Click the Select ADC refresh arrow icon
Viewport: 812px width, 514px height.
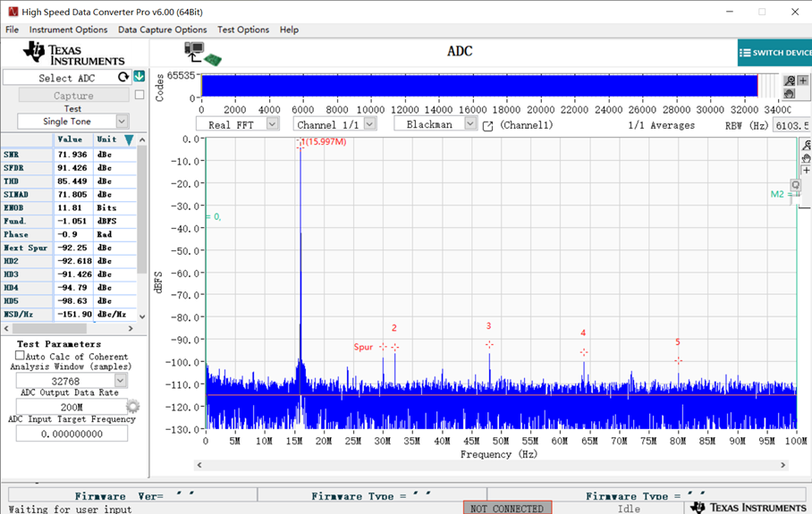click(x=123, y=77)
